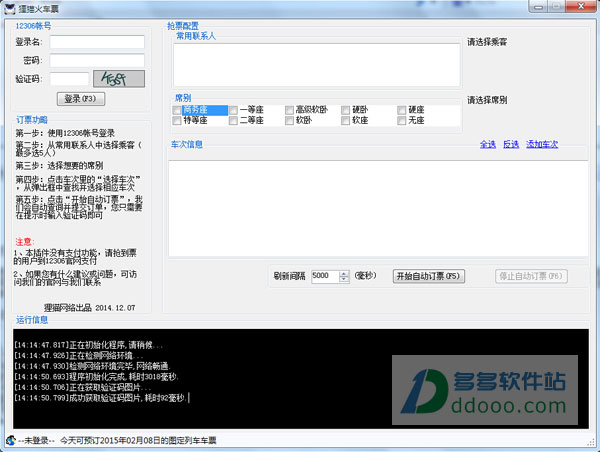Enable the 二等座 checkbox
The width and height of the screenshot is (600, 452).
click(x=233, y=121)
